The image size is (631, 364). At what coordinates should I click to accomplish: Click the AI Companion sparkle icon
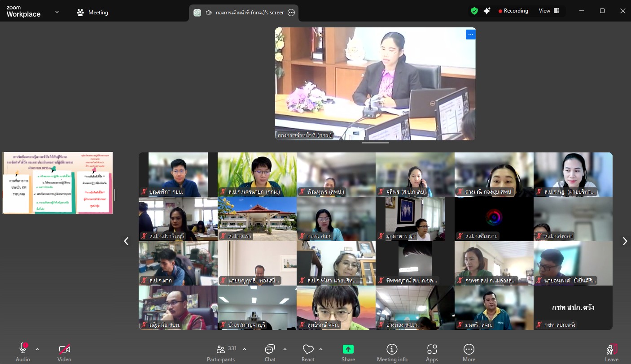tap(487, 11)
